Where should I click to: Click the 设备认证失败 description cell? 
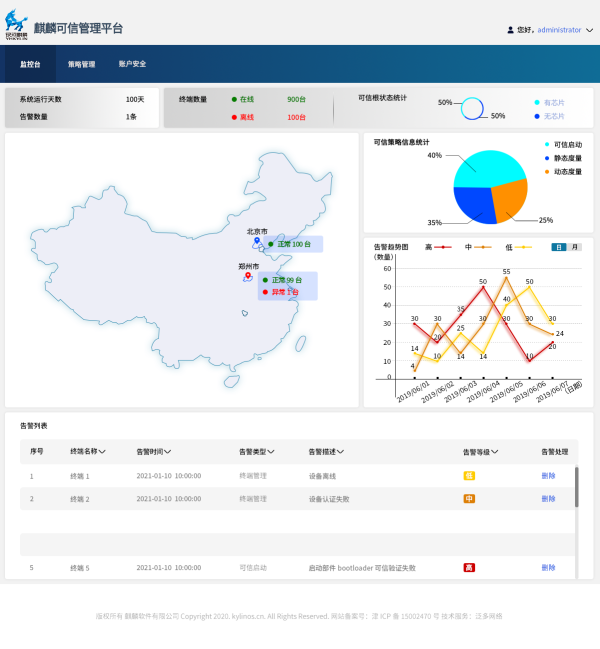coord(329,499)
